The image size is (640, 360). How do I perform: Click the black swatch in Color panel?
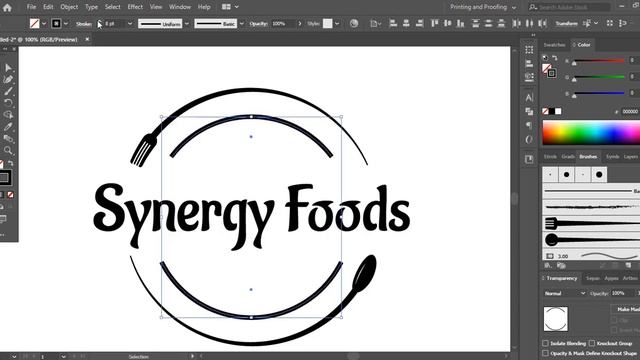[551, 111]
